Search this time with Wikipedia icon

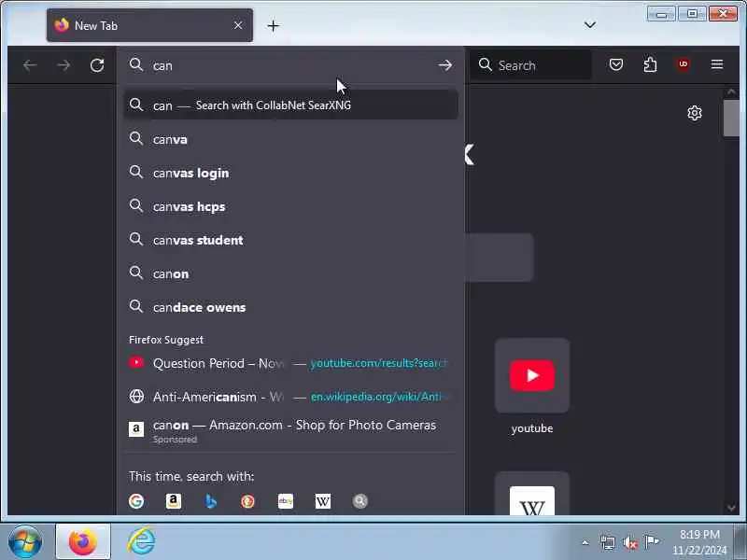322,501
